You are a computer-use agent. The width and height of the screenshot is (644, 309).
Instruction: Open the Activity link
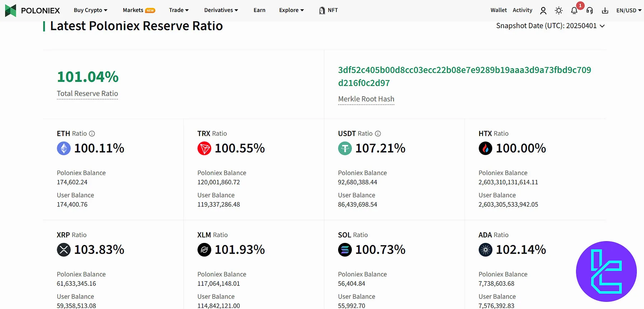tap(522, 10)
